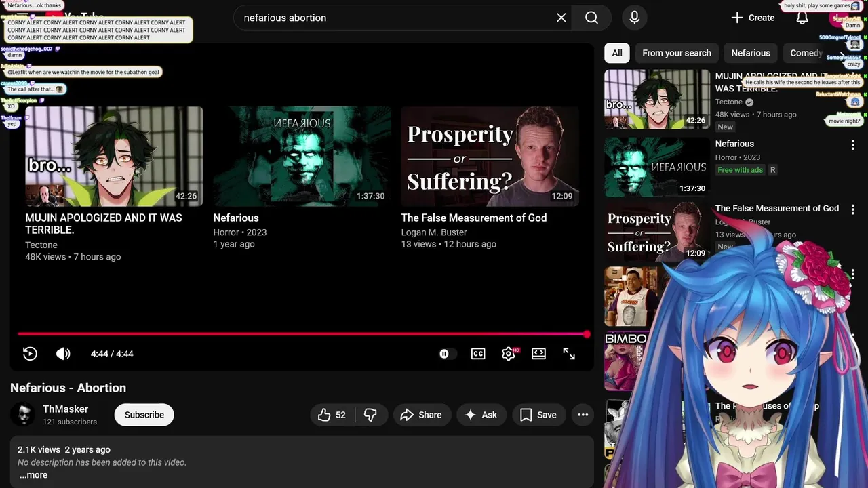The width and height of the screenshot is (868, 488).
Task: Open options menu for Nefarious sidebar video
Action: point(853,145)
